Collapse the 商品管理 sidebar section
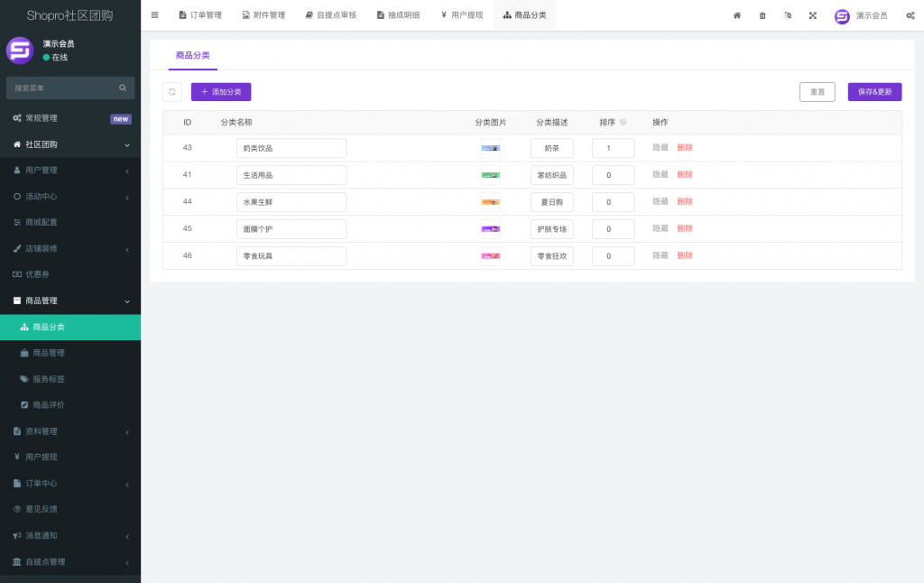The height and width of the screenshot is (583, 924). click(x=70, y=301)
